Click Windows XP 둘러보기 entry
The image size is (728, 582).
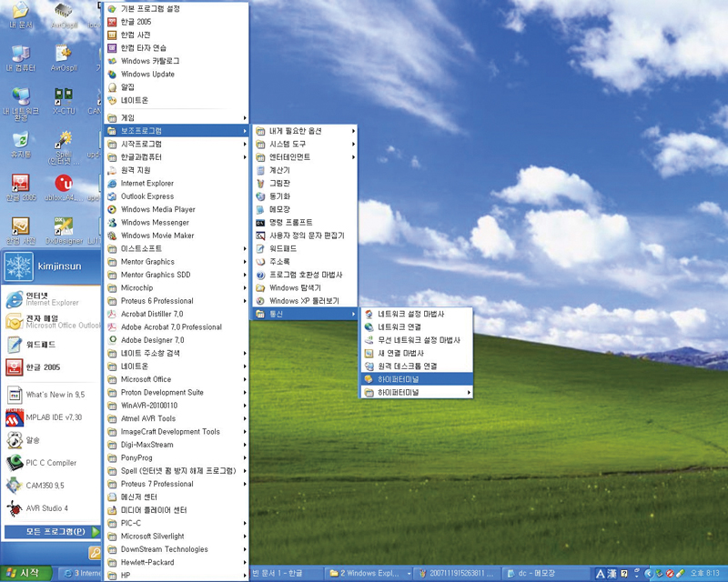305,301
